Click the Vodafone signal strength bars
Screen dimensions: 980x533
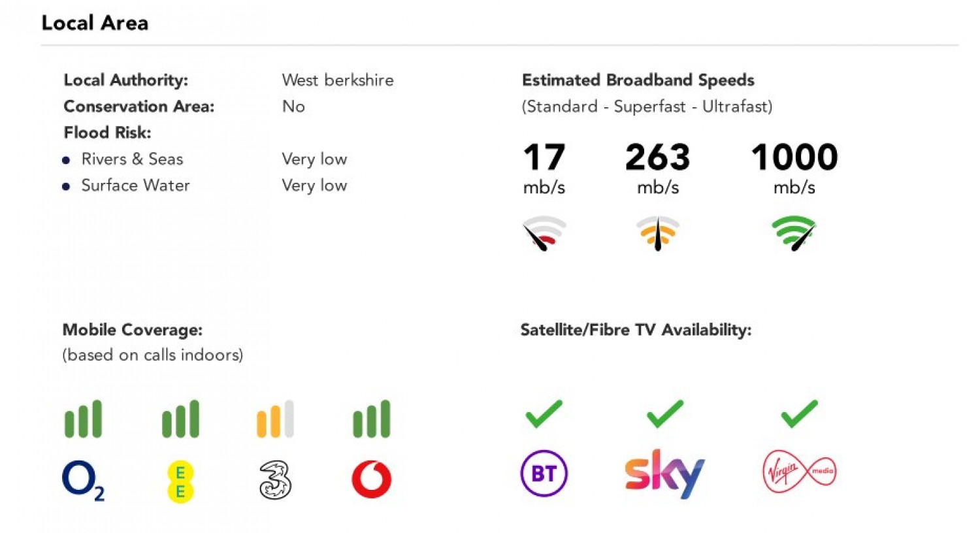pyautogui.click(x=371, y=419)
